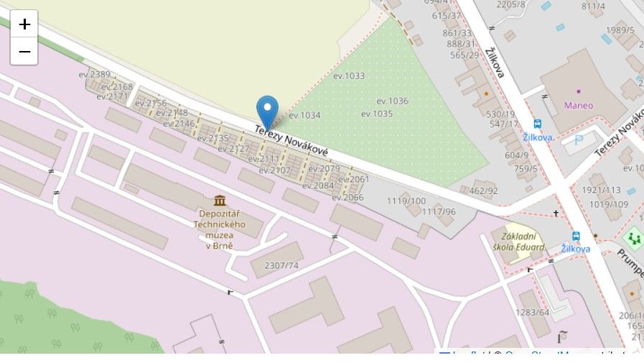This screenshot has height=363, width=644.
Task: Click building number 2307/74
Action: [281, 265]
